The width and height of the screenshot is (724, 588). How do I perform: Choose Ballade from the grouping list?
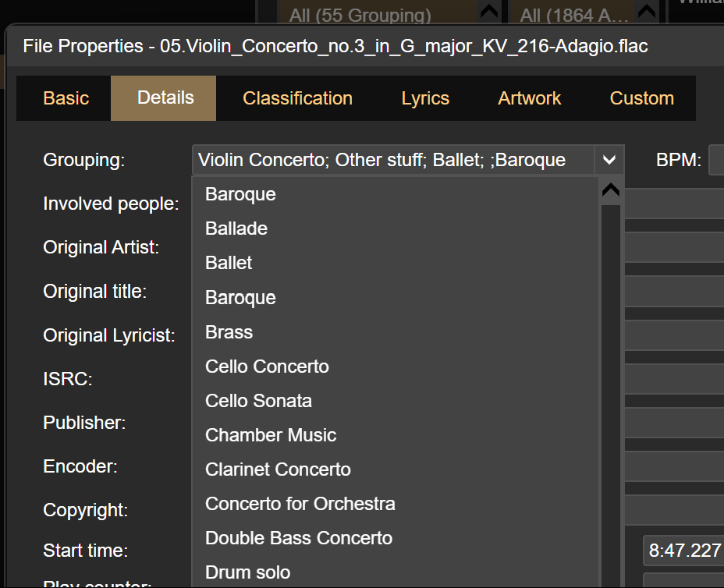[236, 228]
